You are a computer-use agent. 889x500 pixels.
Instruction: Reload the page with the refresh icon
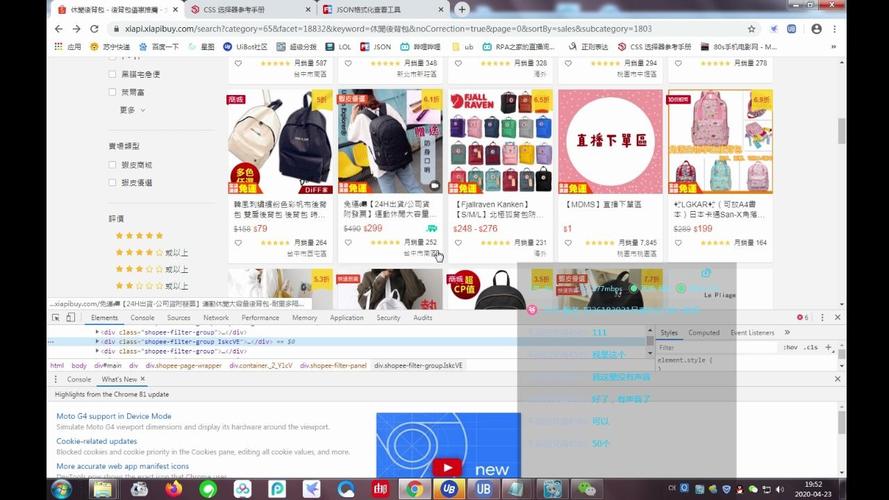coord(94,29)
